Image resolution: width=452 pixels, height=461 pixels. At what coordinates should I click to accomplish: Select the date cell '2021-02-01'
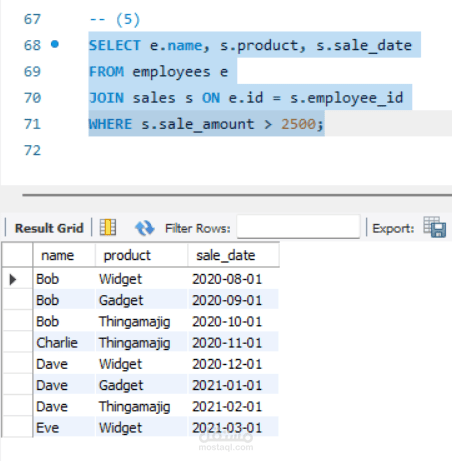click(233, 407)
